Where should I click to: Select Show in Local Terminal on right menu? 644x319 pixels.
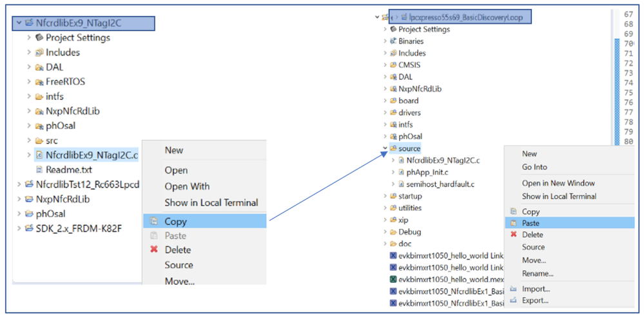[x=559, y=197]
